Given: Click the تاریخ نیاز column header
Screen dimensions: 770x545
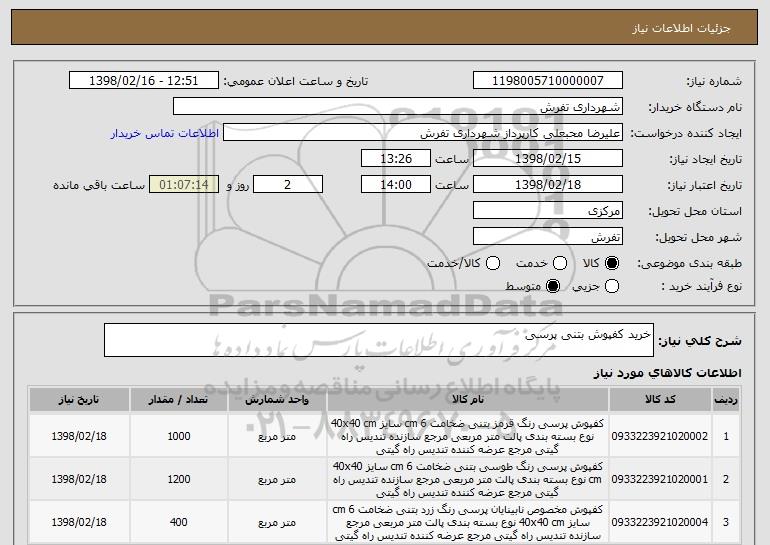Looking at the screenshot, I should pos(79,400).
